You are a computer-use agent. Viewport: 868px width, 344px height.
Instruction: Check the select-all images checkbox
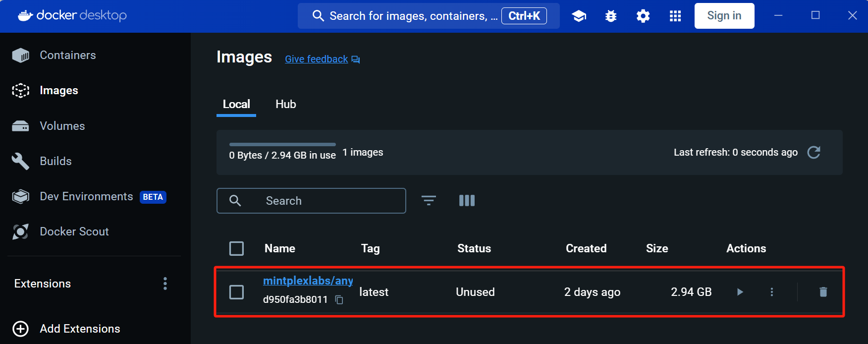[x=236, y=248]
